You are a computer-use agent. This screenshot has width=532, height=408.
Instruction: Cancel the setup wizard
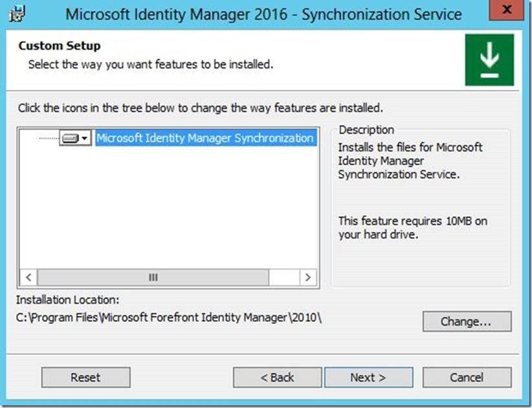467,377
